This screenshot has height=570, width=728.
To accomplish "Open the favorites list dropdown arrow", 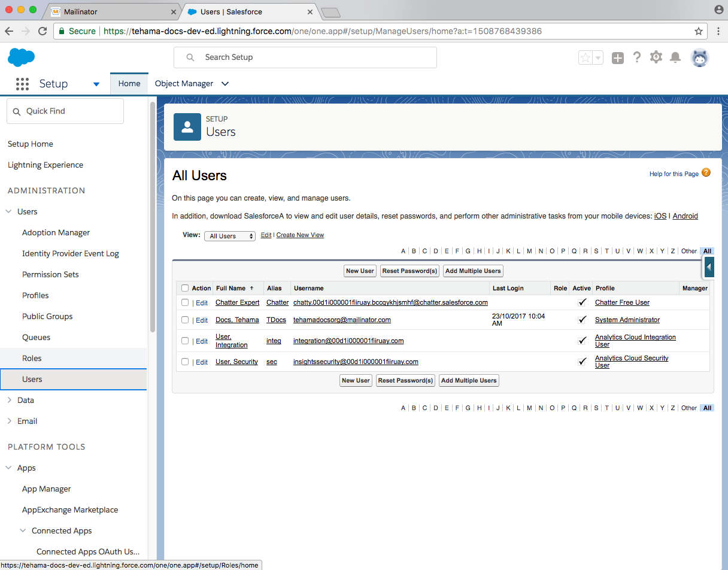I will click(597, 57).
